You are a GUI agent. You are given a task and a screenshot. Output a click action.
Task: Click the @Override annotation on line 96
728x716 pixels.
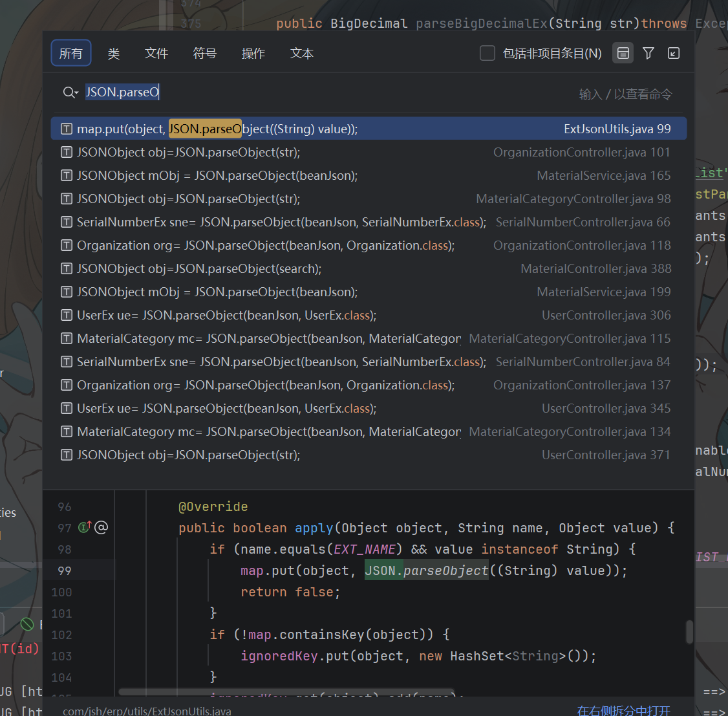coord(213,506)
